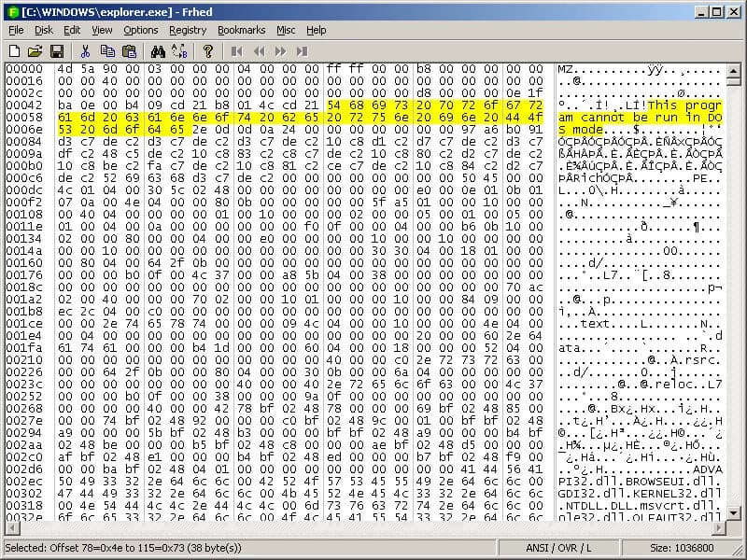
Task: Open the Disk menu
Action: click(x=44, y=30)
